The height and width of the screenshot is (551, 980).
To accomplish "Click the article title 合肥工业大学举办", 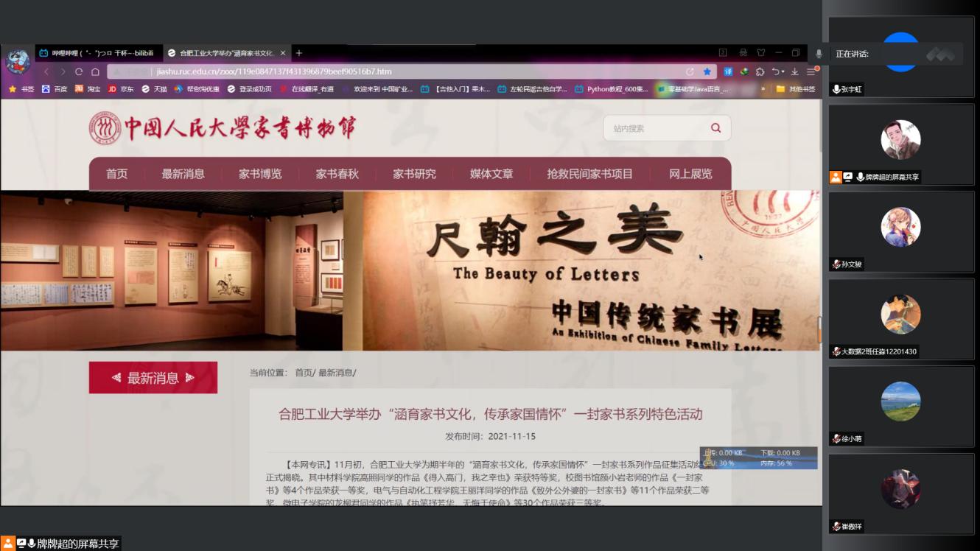I will click(x=490, y=414).
